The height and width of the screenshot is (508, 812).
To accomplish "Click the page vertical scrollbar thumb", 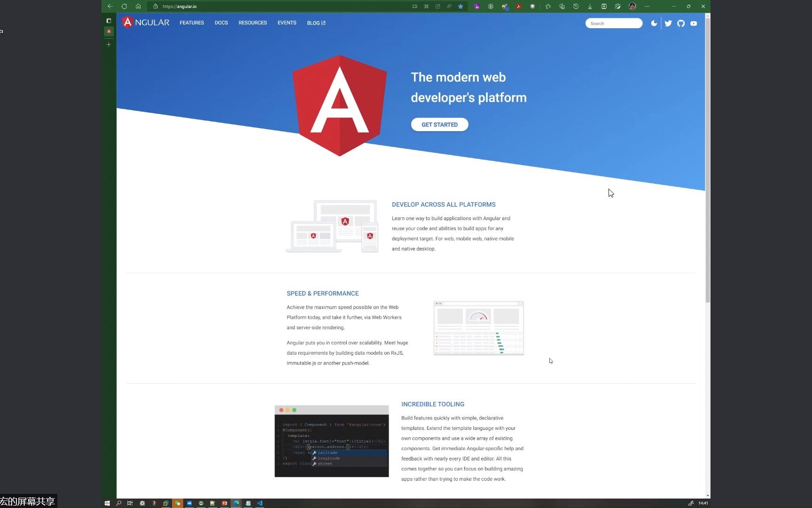I will coord(708,160).
